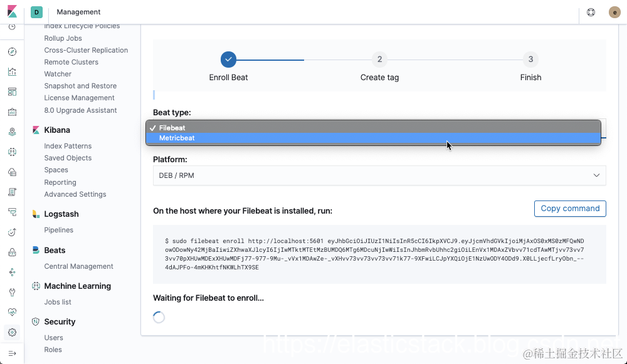Open the Platform DEB / RPM dropdown
Viewport: 627px width, 364px height.
[x=379, y=175]
